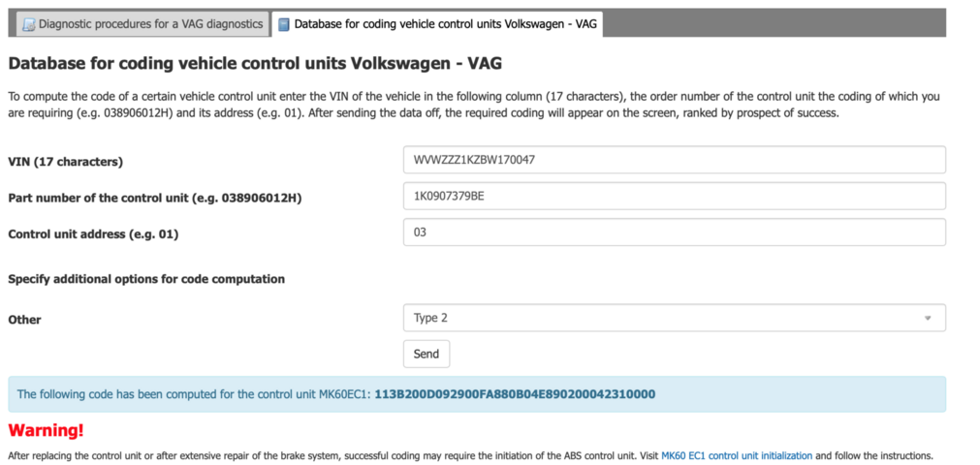Focus the VIN input field
The height and width of the screenshot is (465, 980).
[674, 160]
